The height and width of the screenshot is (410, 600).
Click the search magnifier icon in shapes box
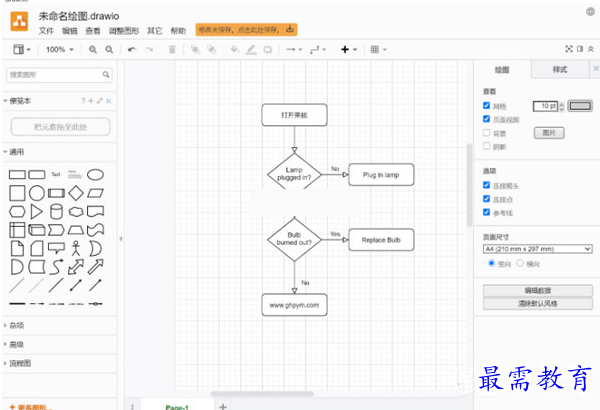tap(106, 75)
